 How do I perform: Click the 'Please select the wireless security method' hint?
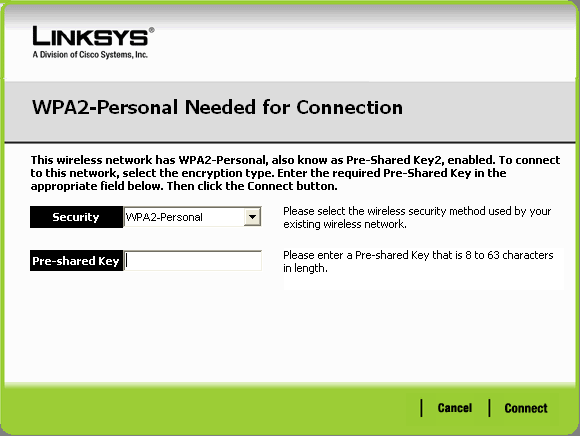[417, 217]
